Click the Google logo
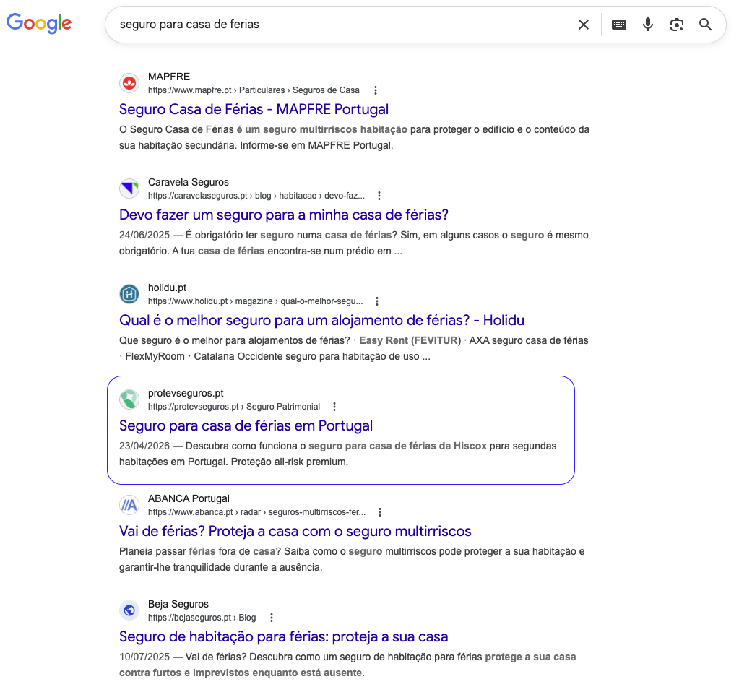Image resolution: width=752 pixels, height=700 pixels. [39, 24]
